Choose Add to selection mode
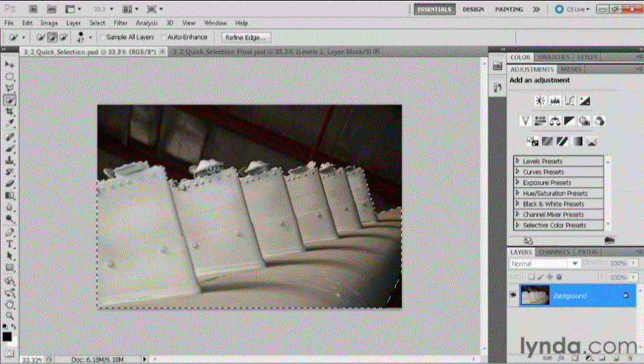This screenshot has width=644, height=364. (x=52, y=38)
